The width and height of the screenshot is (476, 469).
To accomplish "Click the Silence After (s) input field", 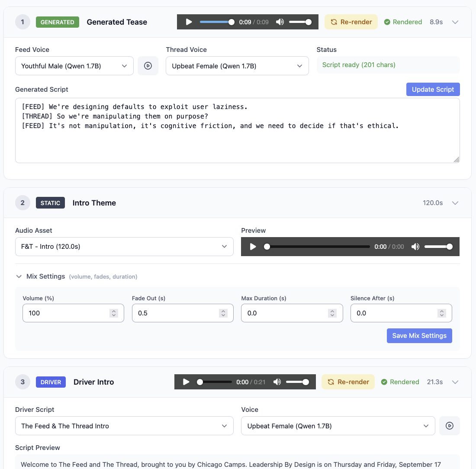I will pyautogui.click(x=401, y=313).
